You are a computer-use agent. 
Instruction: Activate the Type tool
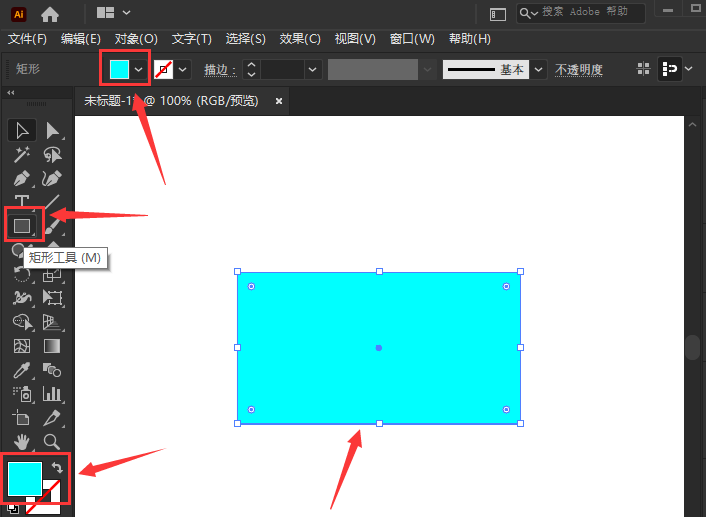click(22, 201)
